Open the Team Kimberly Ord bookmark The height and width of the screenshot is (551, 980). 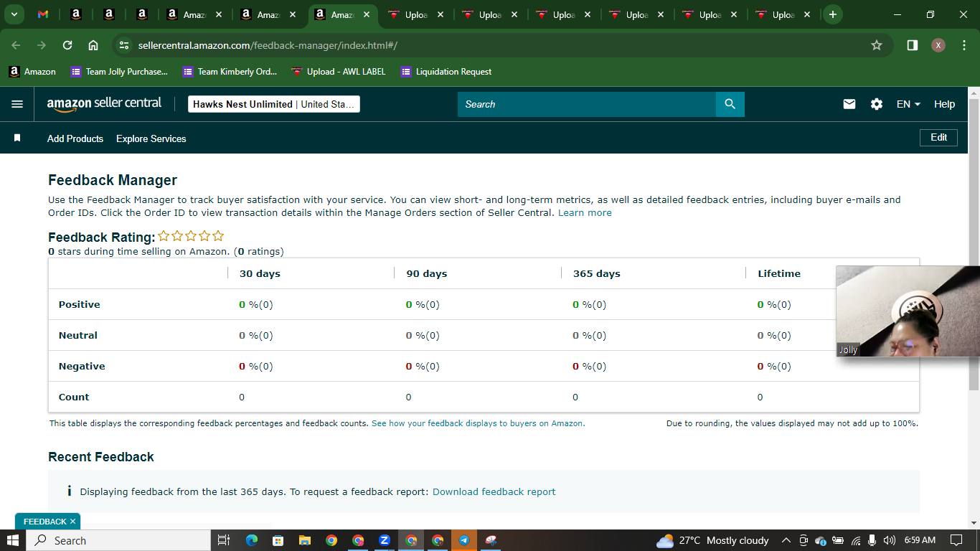click(x=230, y=72)
